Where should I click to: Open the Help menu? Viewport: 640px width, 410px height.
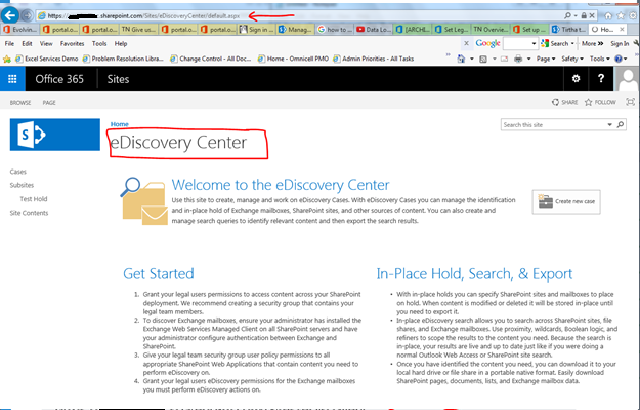[x=121, y=44]
